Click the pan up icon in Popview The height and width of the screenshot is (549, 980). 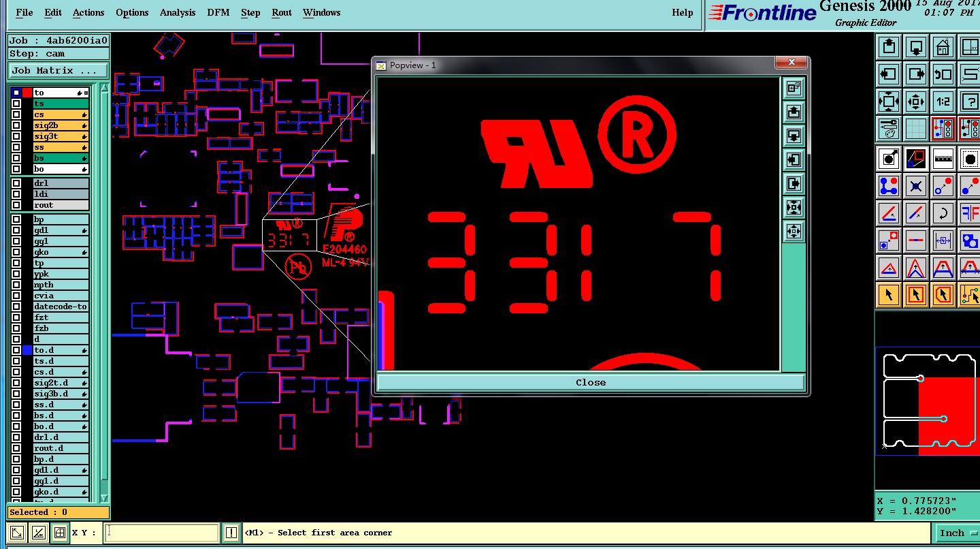pyautogui.click(x=794, y=112)
